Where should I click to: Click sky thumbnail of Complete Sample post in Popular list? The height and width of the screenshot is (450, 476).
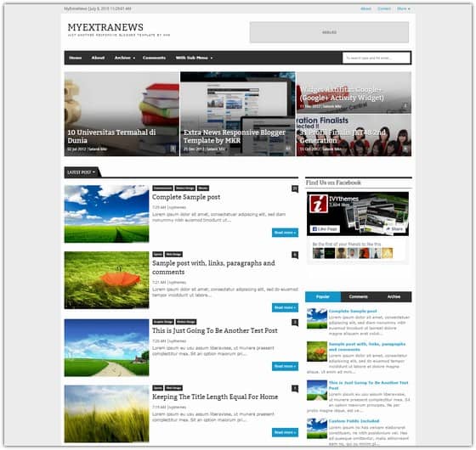pyautogui.click(x=316, y=318)
